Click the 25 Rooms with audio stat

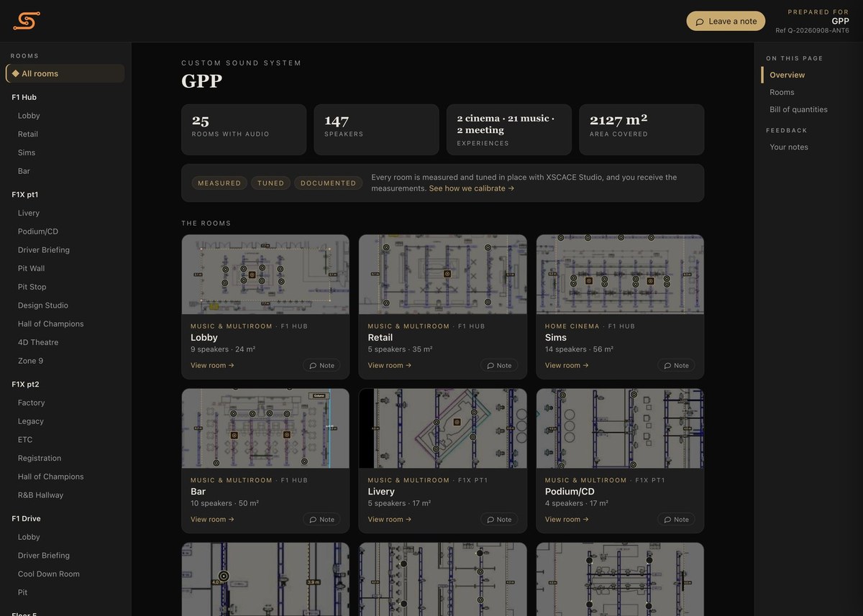pos(244,129)
